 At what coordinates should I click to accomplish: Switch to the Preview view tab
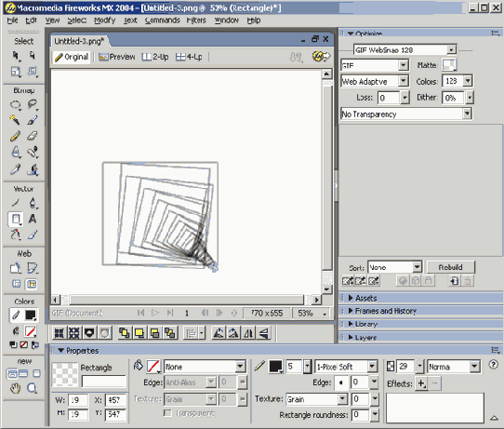(x=117, y=57)
